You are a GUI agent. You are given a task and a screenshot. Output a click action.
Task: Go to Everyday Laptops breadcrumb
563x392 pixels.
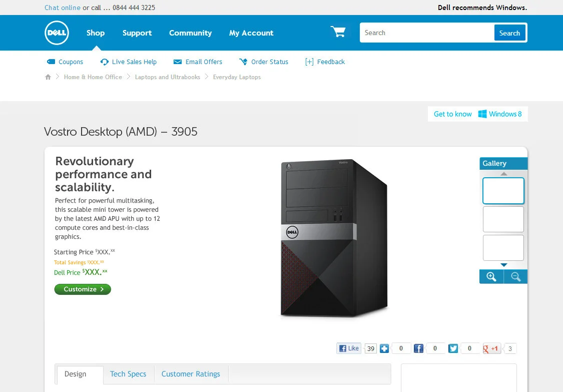tap(237, 77)
